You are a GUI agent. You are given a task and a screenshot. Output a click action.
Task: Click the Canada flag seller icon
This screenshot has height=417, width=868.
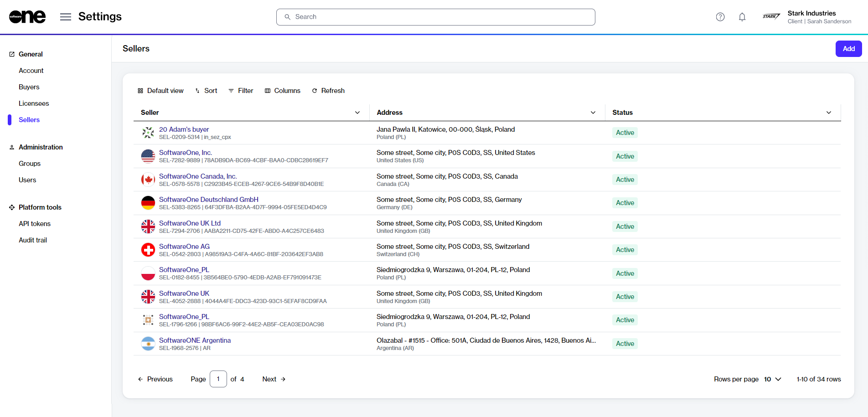point(148,180)
